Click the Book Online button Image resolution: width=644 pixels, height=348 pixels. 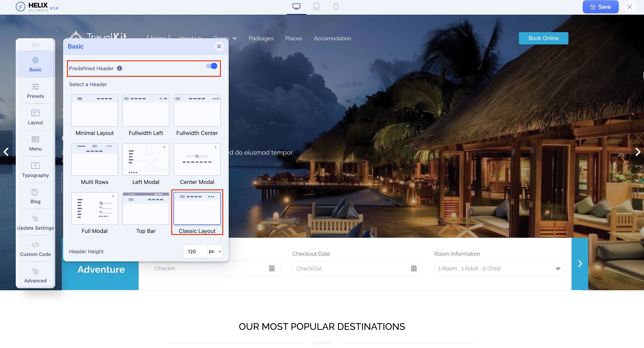543,38
